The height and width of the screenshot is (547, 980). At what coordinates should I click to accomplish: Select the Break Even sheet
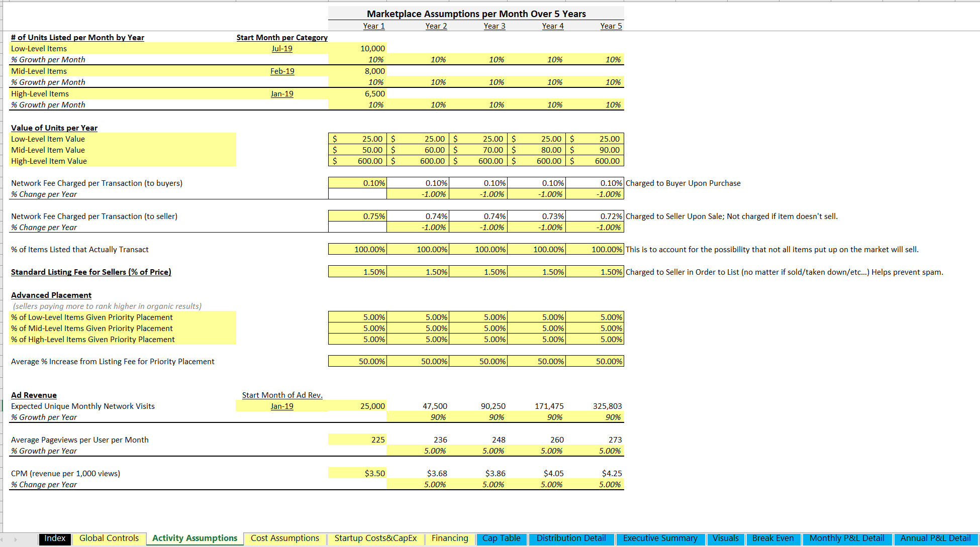coord(773,538)
